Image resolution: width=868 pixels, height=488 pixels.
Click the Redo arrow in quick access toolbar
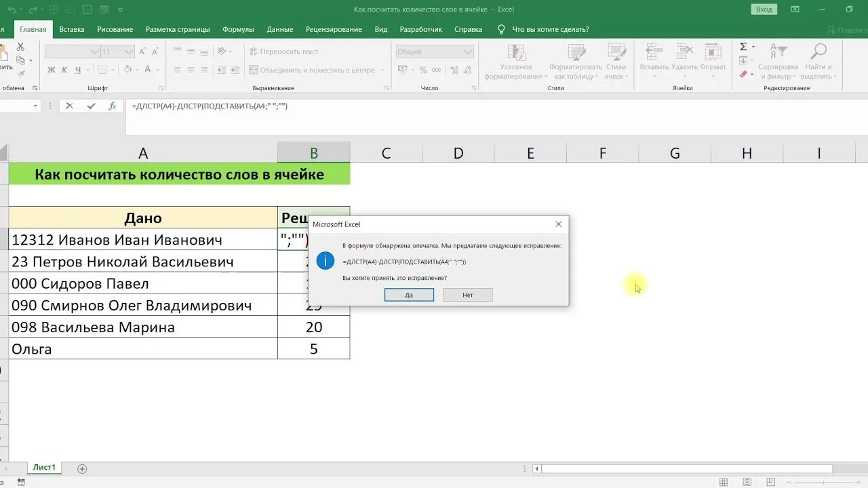35,9
